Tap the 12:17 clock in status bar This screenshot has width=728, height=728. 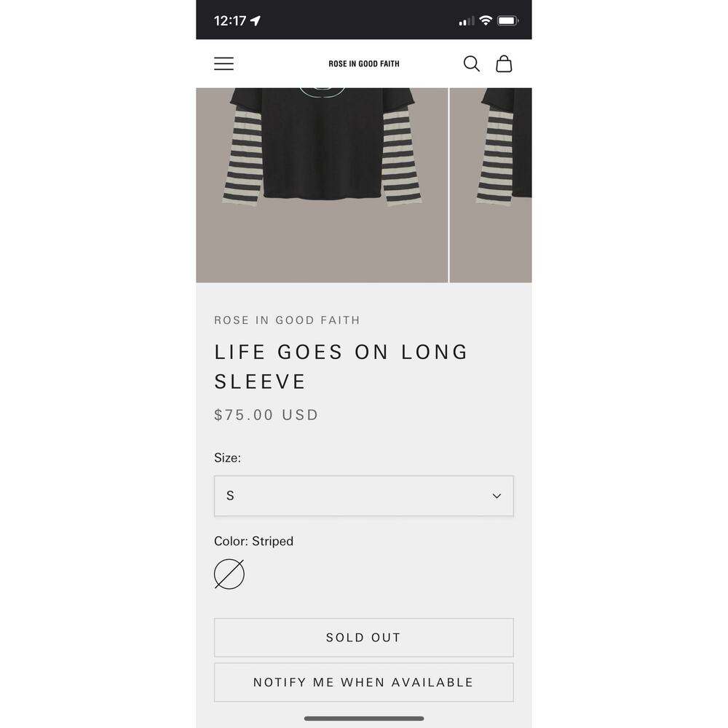tap(230, 20)
